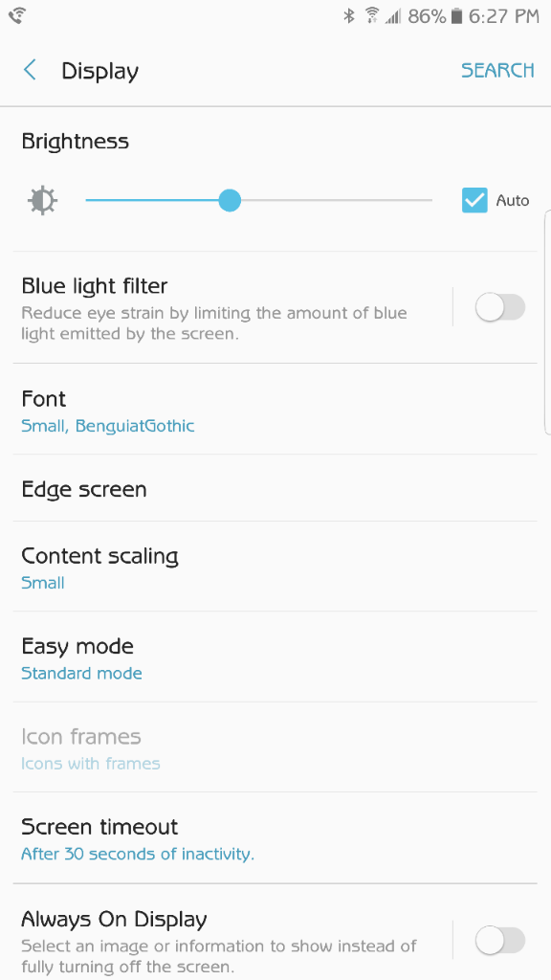Open the Font settings

[x=275, y=410]
